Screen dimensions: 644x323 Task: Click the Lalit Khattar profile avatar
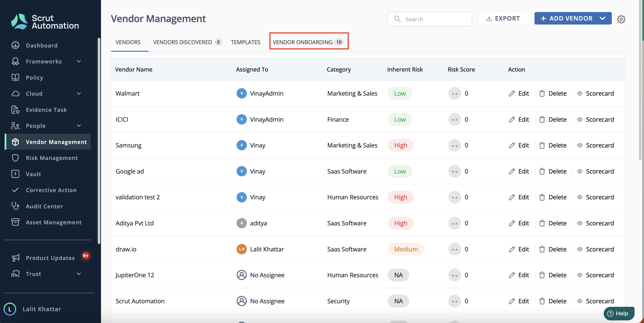(x=10, y=309)
